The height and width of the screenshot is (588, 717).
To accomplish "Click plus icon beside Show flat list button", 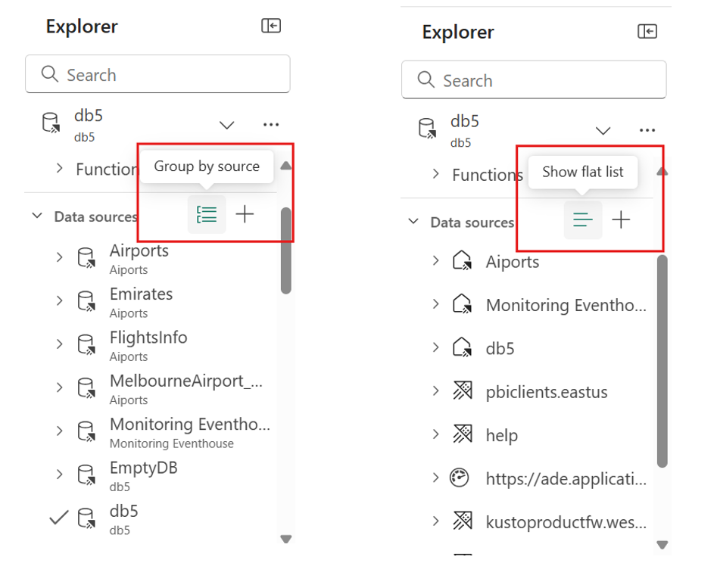I will pyautogui.click(x=621, y=220).
